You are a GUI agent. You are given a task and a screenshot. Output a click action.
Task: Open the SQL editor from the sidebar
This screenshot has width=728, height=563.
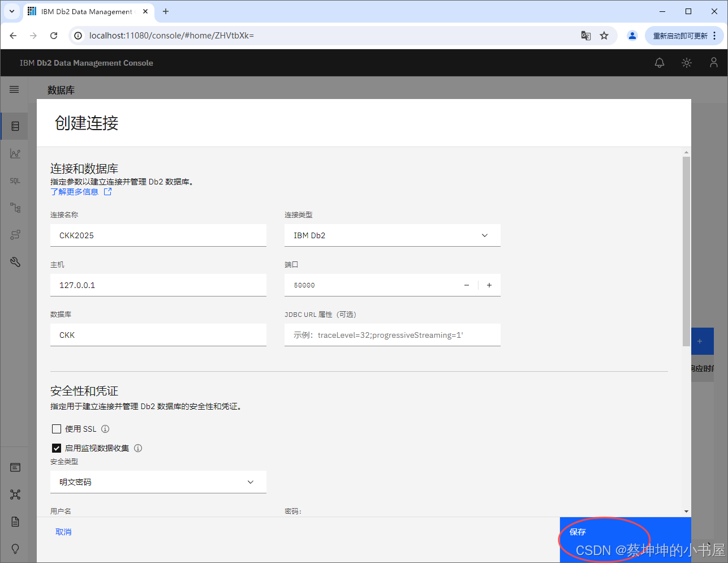14,180
